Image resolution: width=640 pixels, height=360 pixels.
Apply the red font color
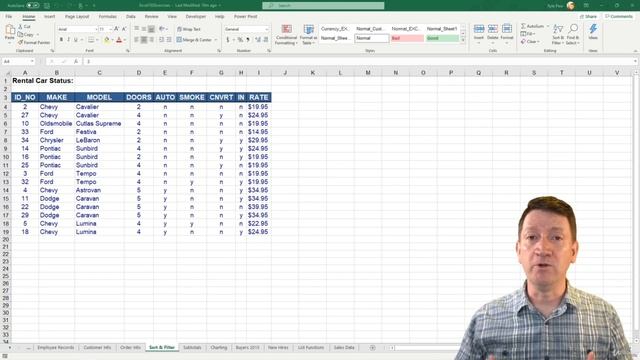pos(119,40)
